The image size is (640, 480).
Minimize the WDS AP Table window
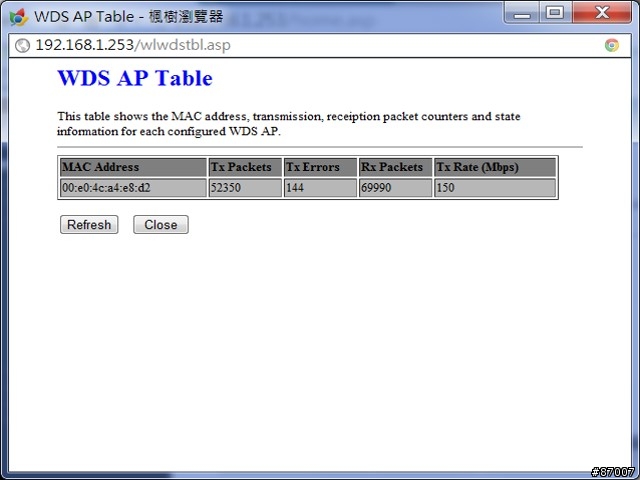coord(522,12)
